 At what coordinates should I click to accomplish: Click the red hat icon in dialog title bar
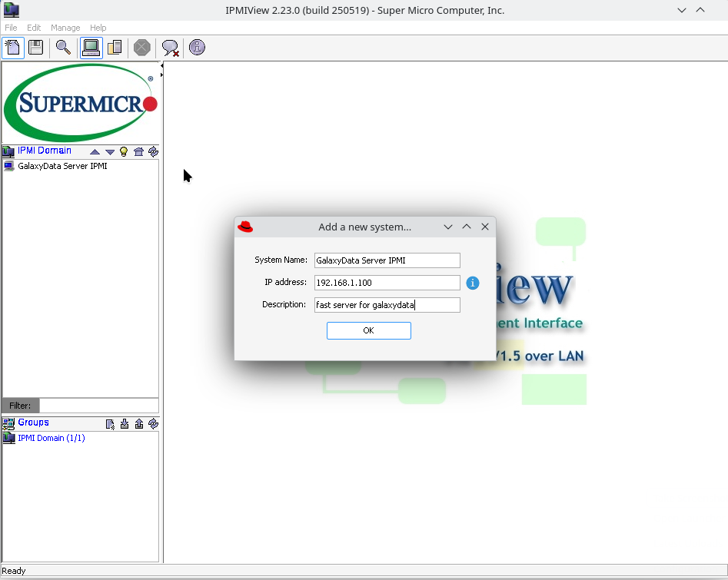(x=245, y=227)
